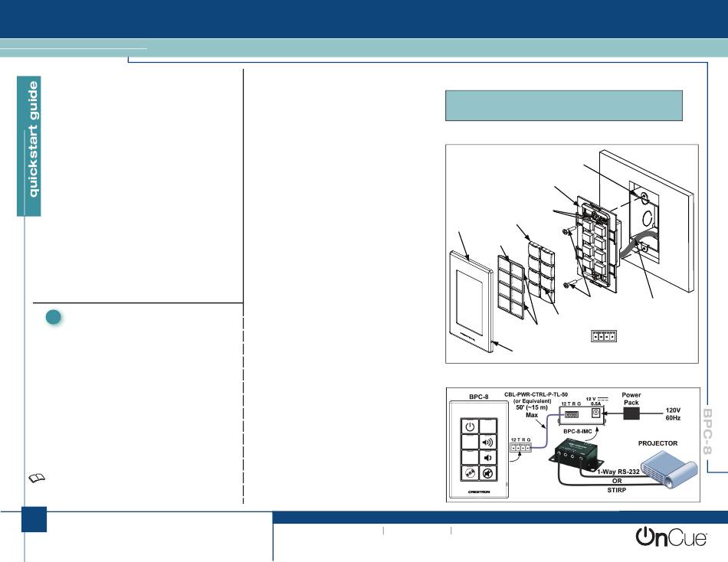Image resolution: width=728 pixels, height=562 pixels.
Task: Click the vertical 'BPC-8' side label
Action: point(707,432)
